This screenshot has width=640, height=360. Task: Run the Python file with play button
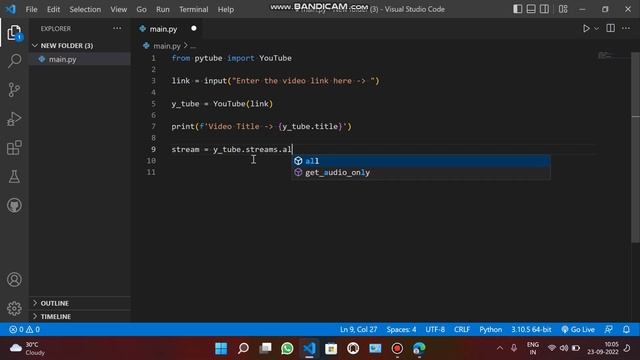[x=586, y=29]
